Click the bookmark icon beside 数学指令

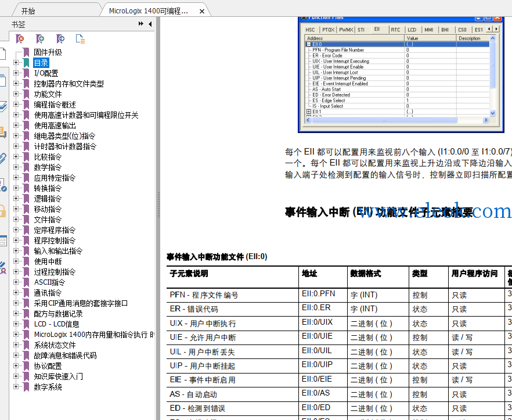point(27,167)
